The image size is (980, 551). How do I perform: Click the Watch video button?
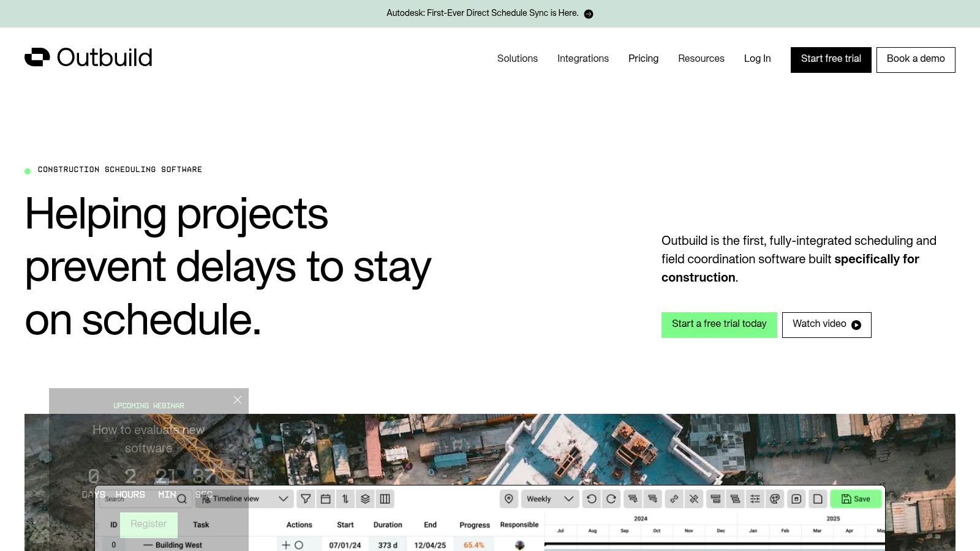click(827, 325)
